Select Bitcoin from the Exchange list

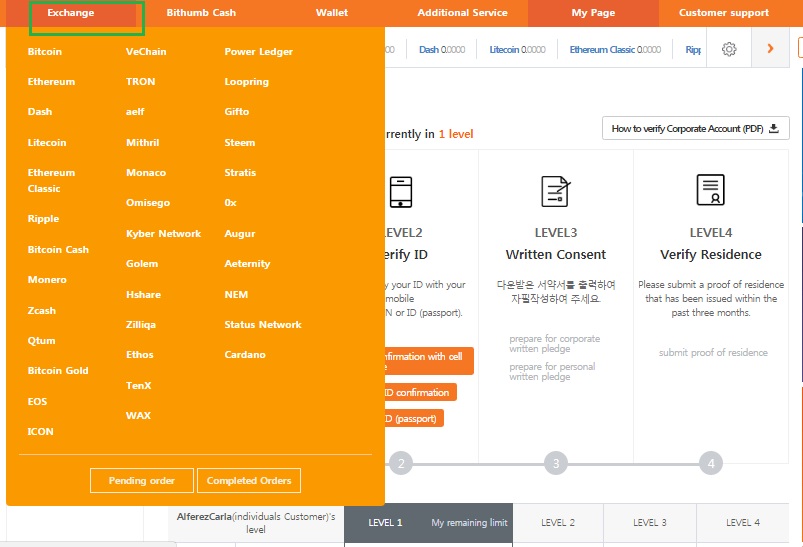(x=45, y=52)
